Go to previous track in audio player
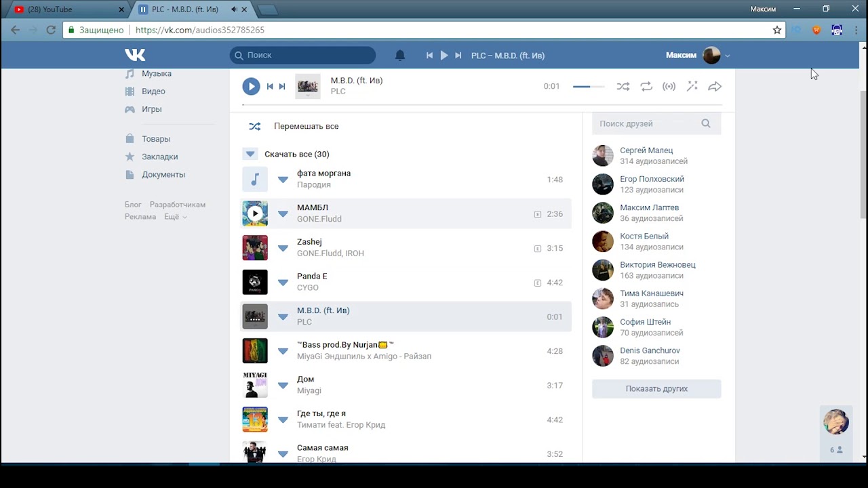Image resolution: width=868 pixels, height=488 pixels. pos(270,86)
